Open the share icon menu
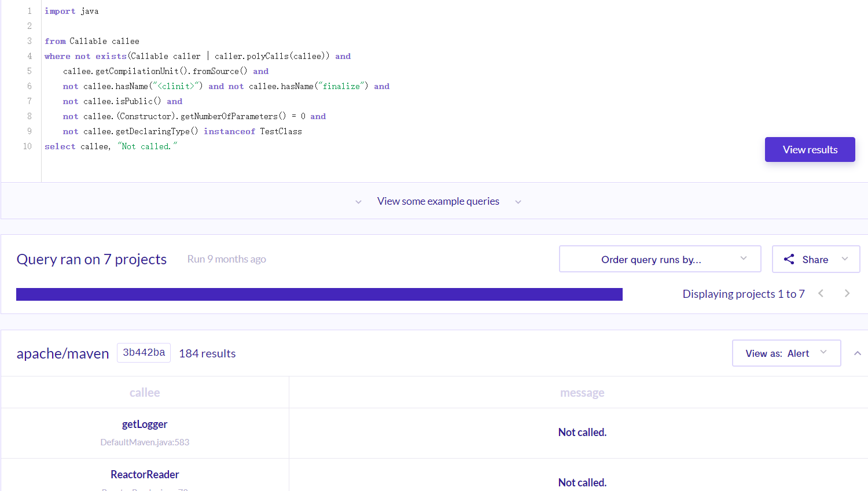 (x=789, y=259)
